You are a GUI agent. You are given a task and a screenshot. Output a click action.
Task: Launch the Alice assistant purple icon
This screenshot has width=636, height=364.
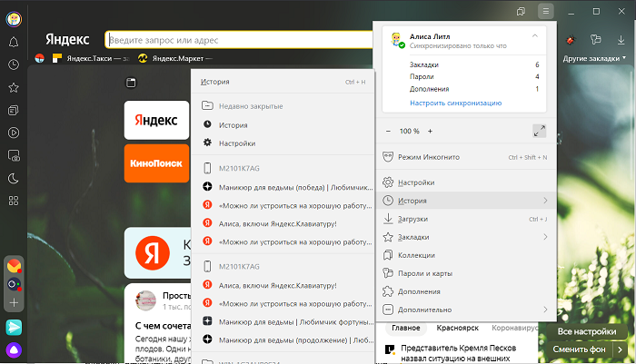[14, 350]
